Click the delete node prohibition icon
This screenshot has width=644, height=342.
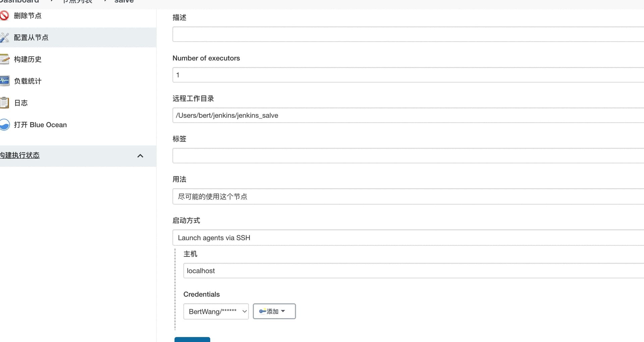(x=4, y=15)
